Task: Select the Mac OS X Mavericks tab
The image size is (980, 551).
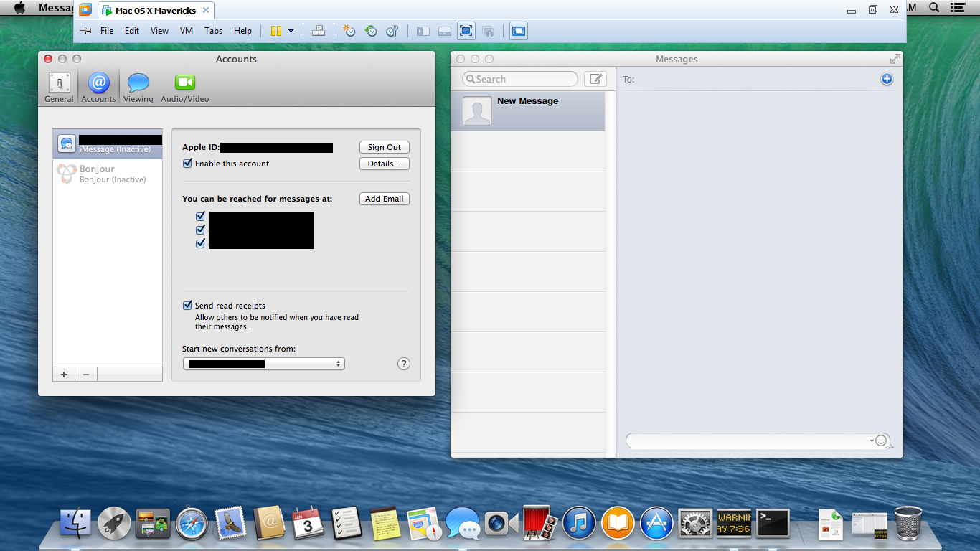Action: coord(156,11)
